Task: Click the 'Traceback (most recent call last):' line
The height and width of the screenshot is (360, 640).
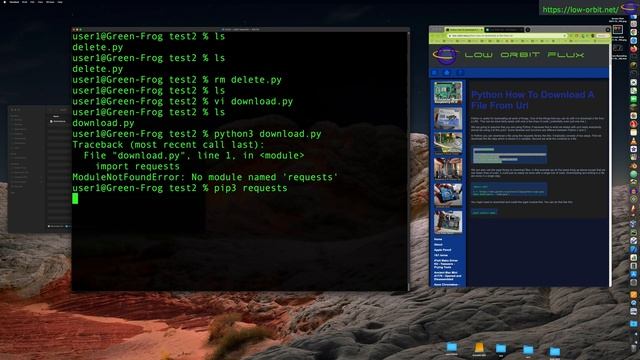Action: 168,145
